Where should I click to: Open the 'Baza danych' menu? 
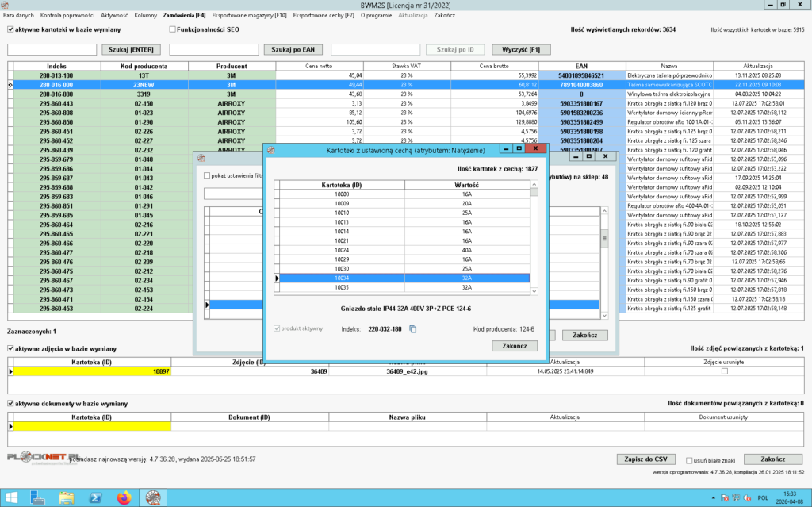(18, 15)
